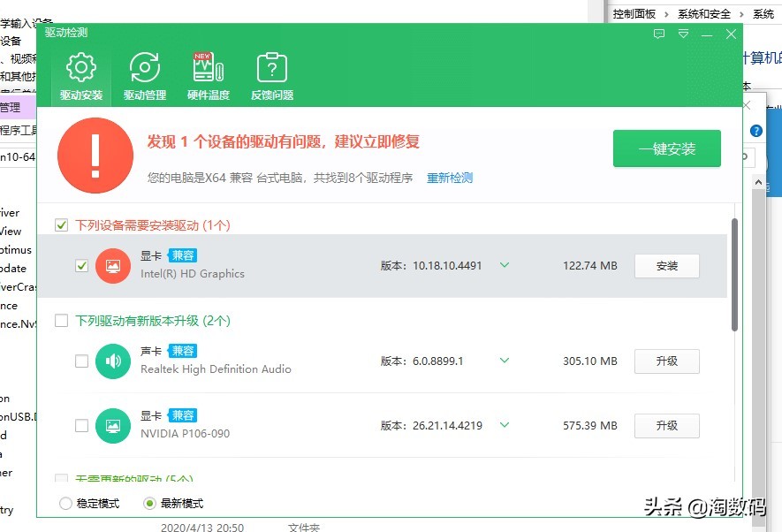Click the 一键安装 green button
This screenshot has width=782, height=532.
[666, 149]
